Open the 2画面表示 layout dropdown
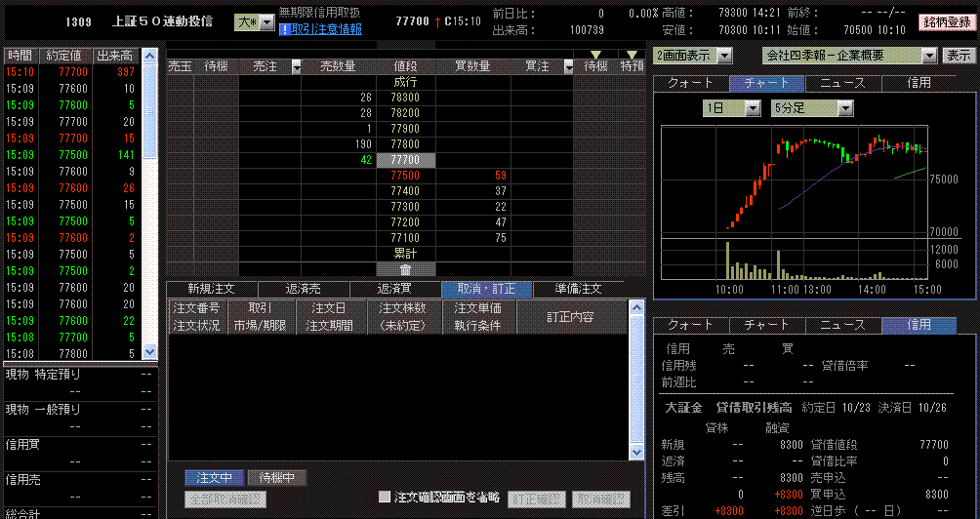This screenshot has width=980, height=519. pos(725,56)
